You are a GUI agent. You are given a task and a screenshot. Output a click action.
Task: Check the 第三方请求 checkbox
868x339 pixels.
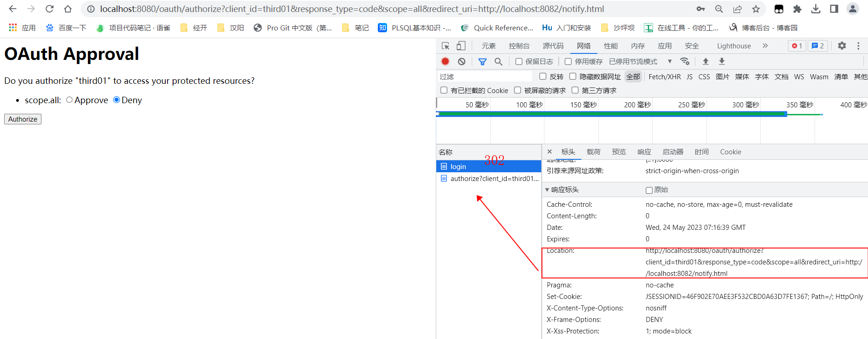pyautogui.click(x=575, y=90)
